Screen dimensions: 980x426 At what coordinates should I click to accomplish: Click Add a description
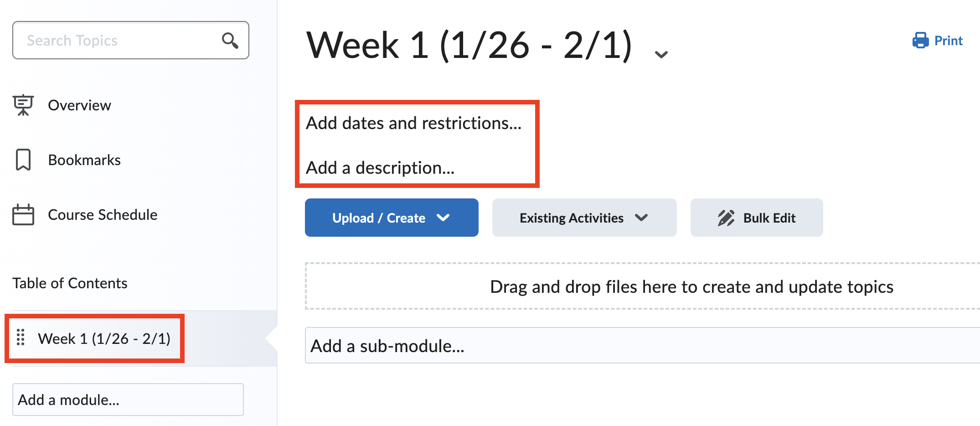pos(380,168)
